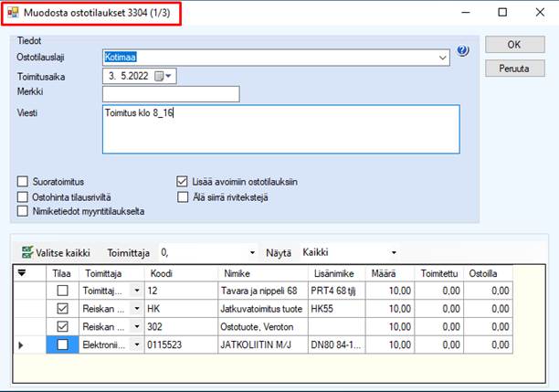Click into the Merkki text field
This screenshot has height=392, width=559.
(171, 94)
